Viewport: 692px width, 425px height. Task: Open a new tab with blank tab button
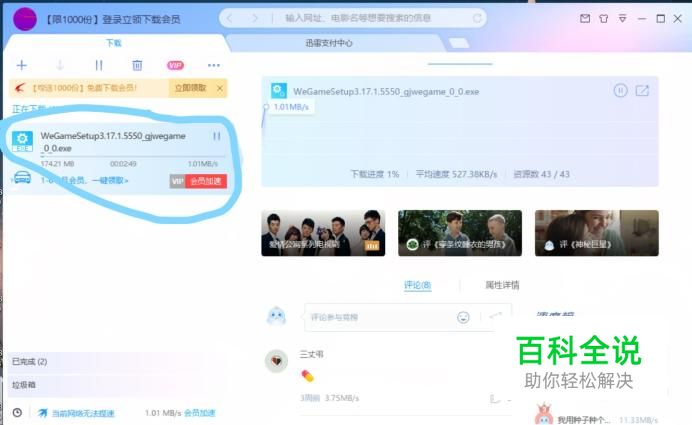pyautogui.click(x=459, y=43)
